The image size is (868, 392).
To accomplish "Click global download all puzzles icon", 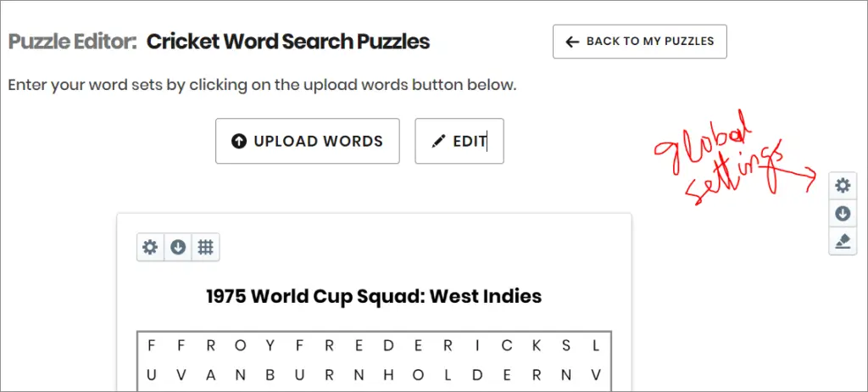I will coord(843,214).
